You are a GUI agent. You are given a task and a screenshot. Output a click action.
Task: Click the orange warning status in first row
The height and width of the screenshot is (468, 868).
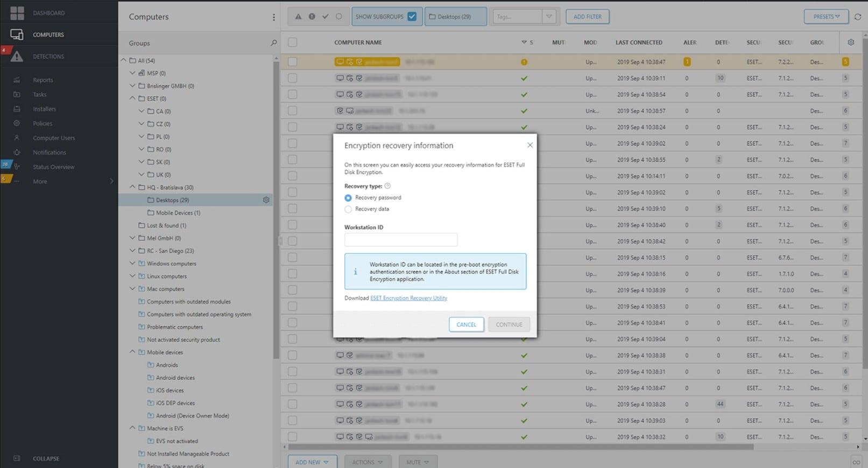524,62
